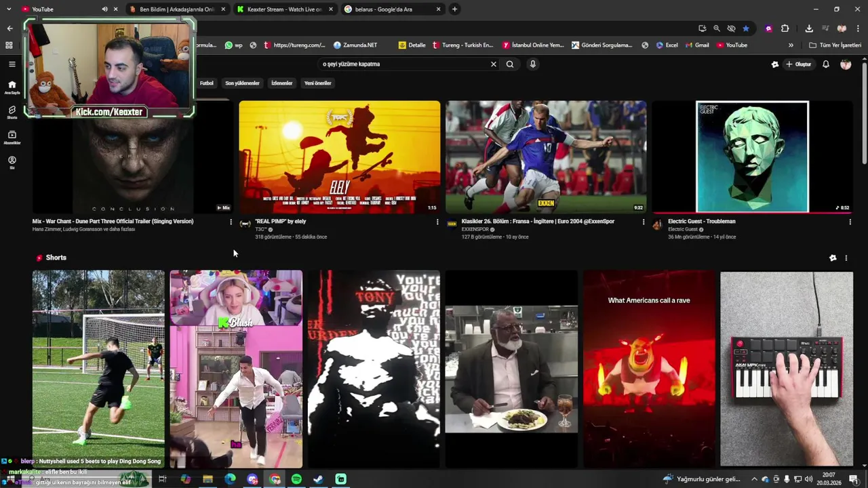Click the crossed-eye icon in address bar
Screen dimensions: 868x488
(731, 28)
